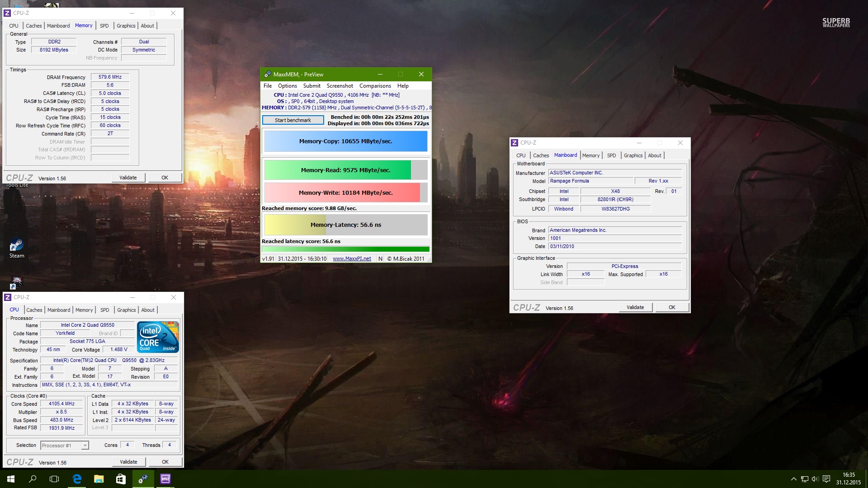Open MaxxMEM Comparisons menu
The height and width of the screenshot is (488, 868).
point(375,86)
